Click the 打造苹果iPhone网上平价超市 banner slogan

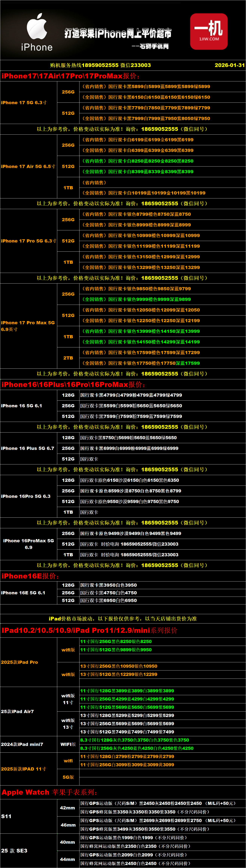[118, 33]
